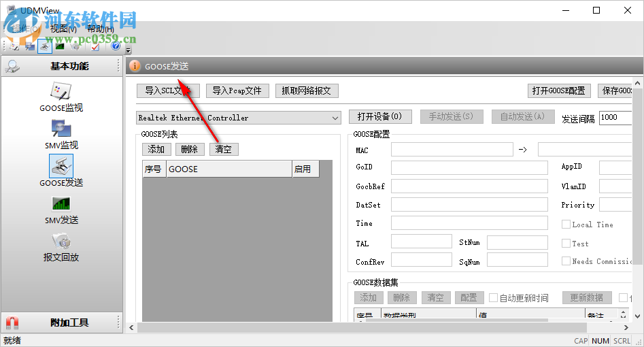Click the horizontal scrollbar right arrow
This screenshot has width=644, height=347.
[626, 328]
